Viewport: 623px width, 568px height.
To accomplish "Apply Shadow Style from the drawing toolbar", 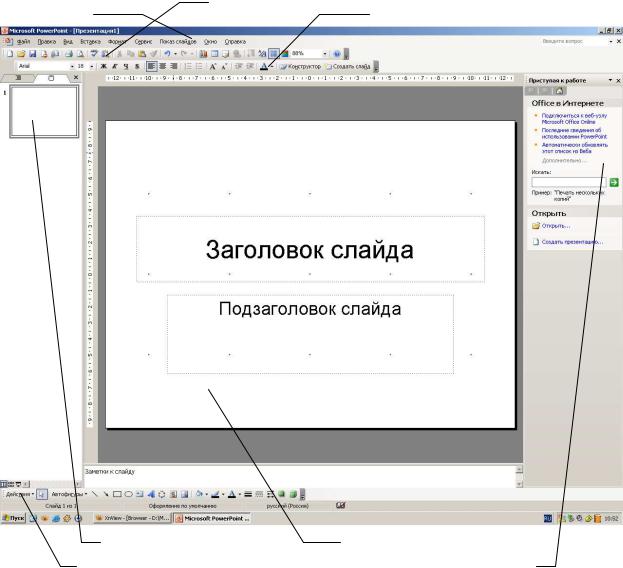I will 282,494.
